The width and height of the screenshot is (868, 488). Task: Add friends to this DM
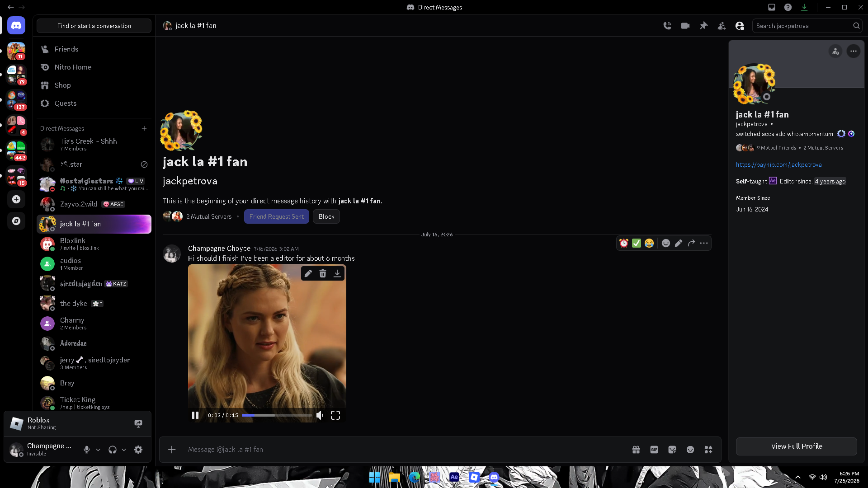pos(722,26)
